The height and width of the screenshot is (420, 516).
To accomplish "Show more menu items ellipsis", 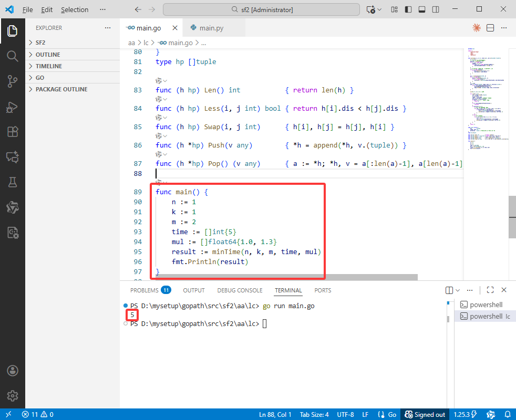I will click(x=102, y=9).
